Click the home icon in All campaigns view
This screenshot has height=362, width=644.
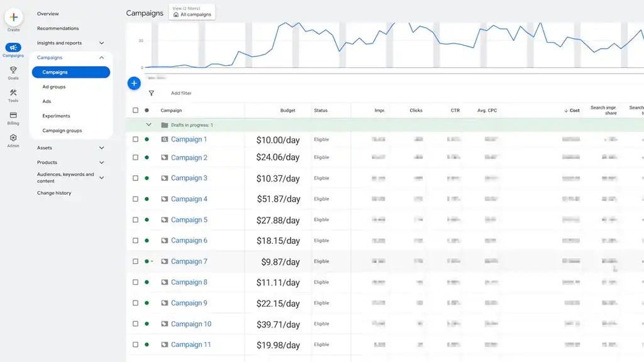coord(176,14)
